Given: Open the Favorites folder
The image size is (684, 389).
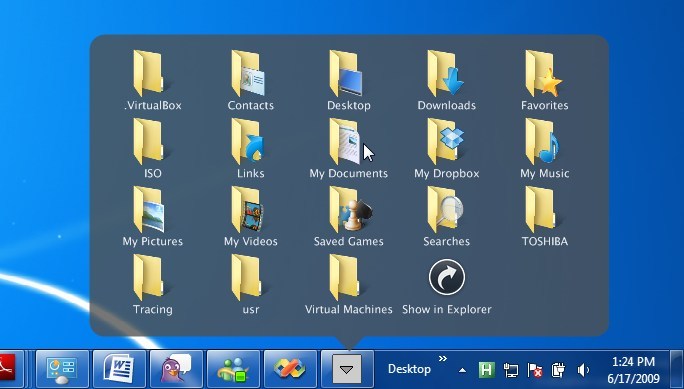Looking at the screenshot, I should point(544,79).
